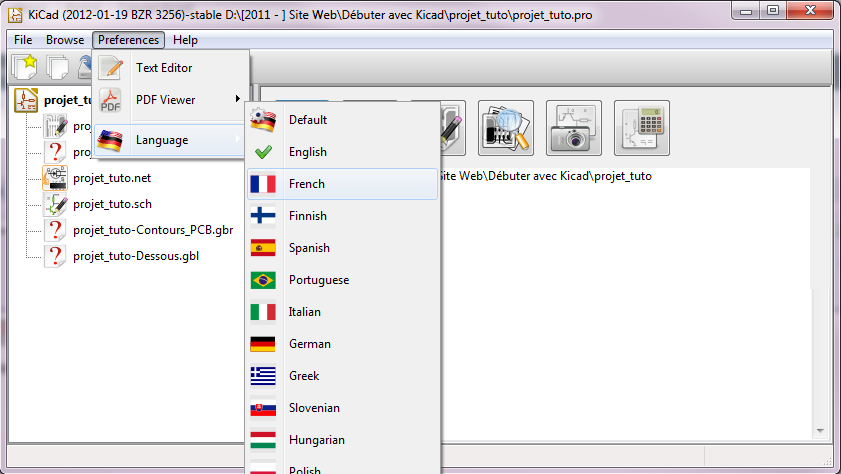Screen dimensions: 841x474
Task: Click the second toolbar icon with stacked pages
Action: [x=57, y=68]
